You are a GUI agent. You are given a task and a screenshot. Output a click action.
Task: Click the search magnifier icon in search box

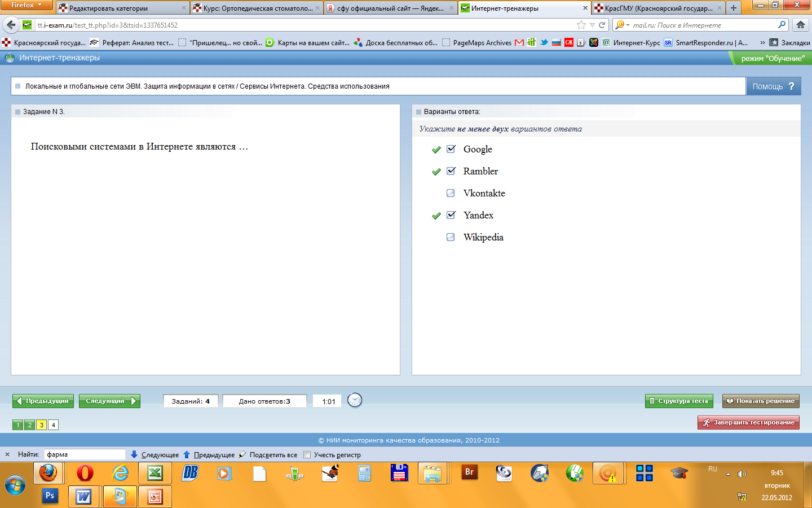(x=782, y=25)
